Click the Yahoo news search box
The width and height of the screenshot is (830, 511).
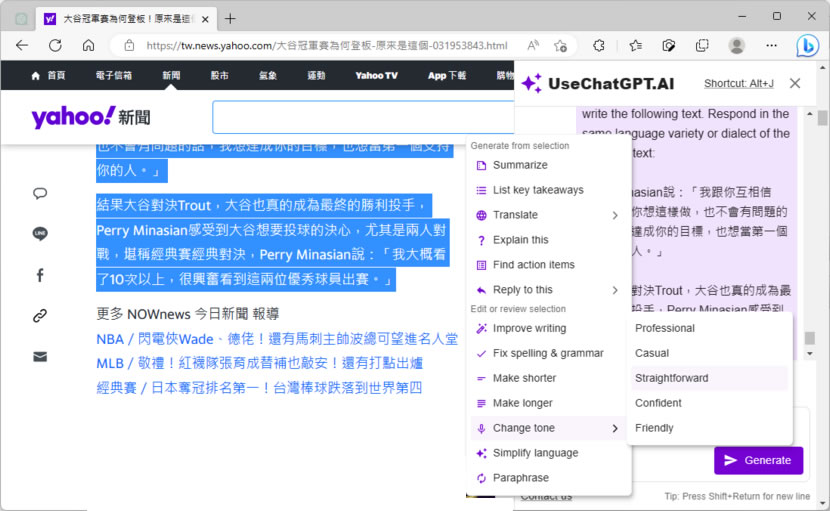pos(363,117)
